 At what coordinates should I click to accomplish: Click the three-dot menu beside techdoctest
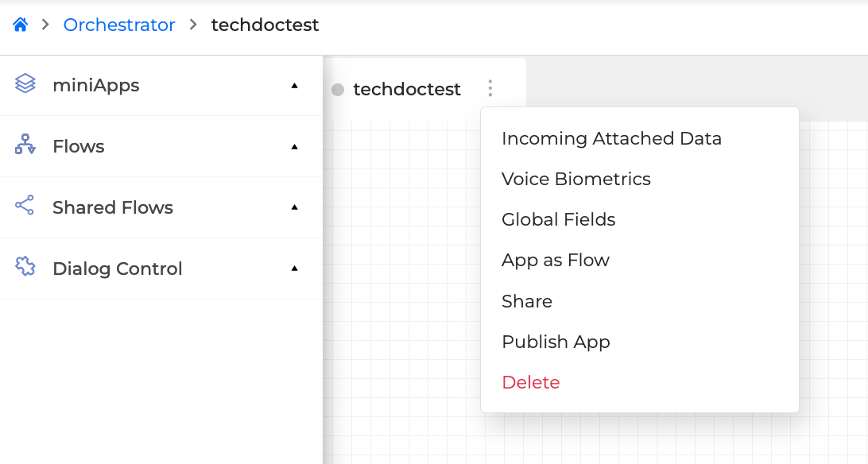click(x=490, y=88)
